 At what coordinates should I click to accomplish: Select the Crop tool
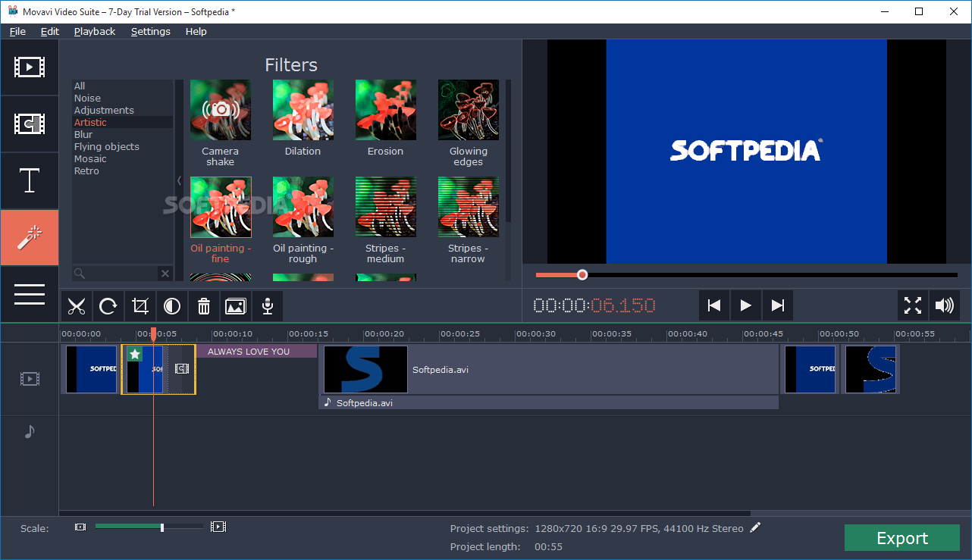pyautogui.click(x=140, y=306)
